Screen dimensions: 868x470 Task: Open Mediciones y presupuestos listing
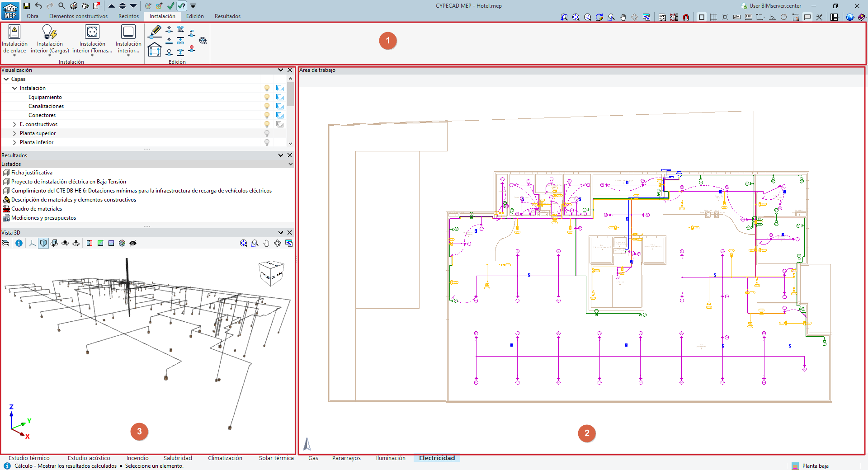coord(43,218)
